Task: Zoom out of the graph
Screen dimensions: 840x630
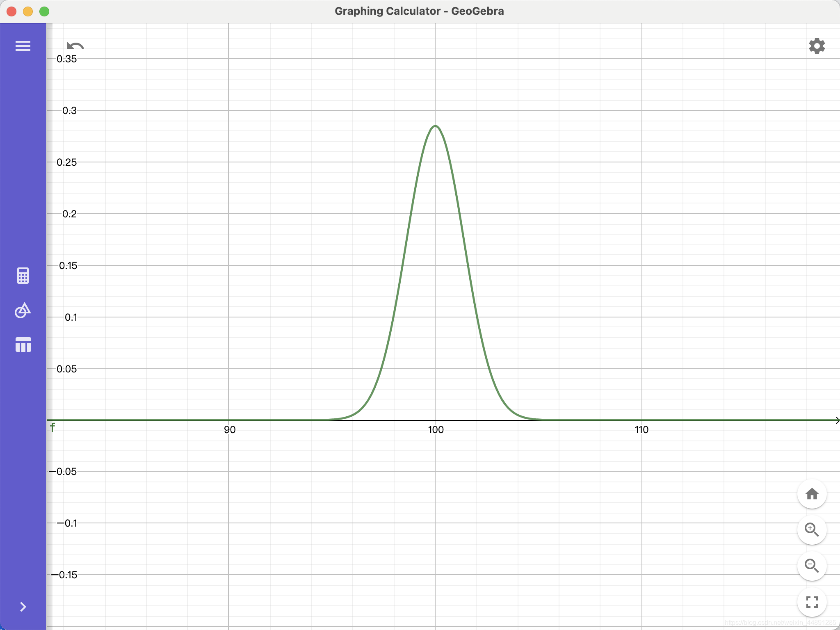Action: pos(812,566)
